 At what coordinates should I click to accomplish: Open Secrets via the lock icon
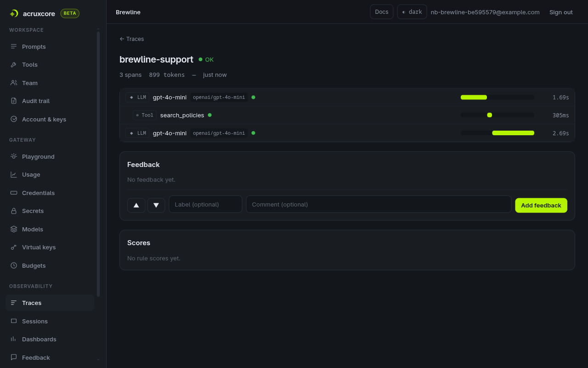point(14,211)
